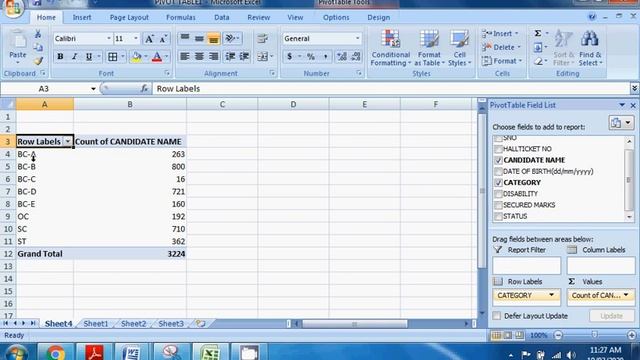Screen dimensions: 640x360
Task: Click the Cut scissors icon
Action: coord(38,34)
